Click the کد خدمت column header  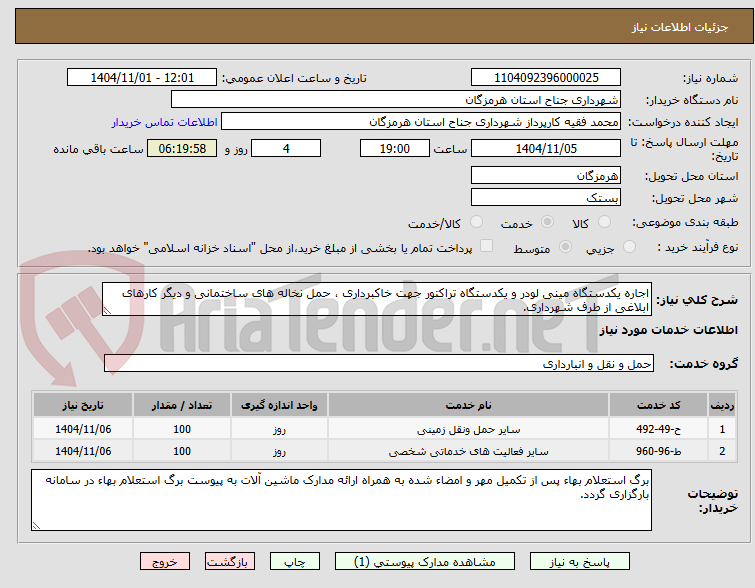(x=658, y=405)
